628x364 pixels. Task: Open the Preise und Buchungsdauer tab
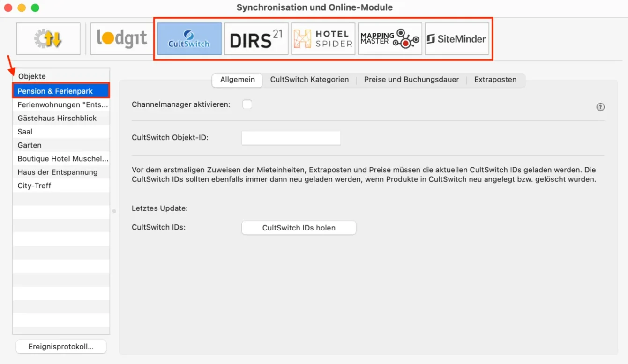(411, 80)
